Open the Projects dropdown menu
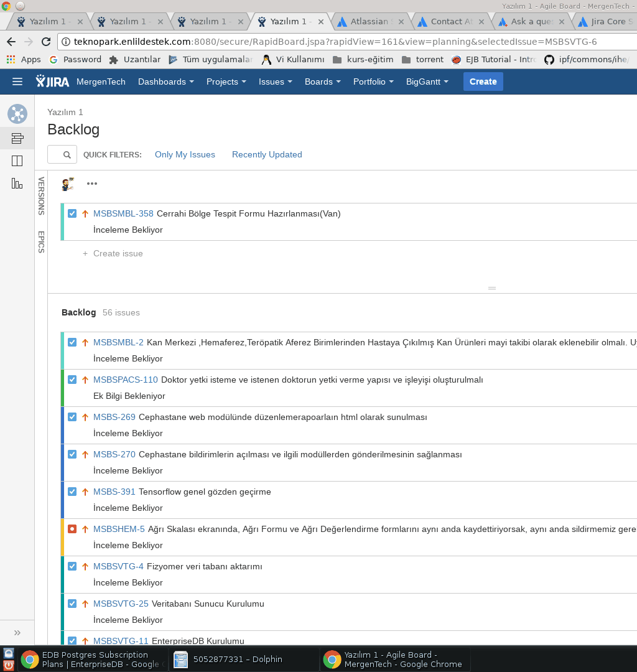Screen dimensions: 637x672 coord(226,82)
